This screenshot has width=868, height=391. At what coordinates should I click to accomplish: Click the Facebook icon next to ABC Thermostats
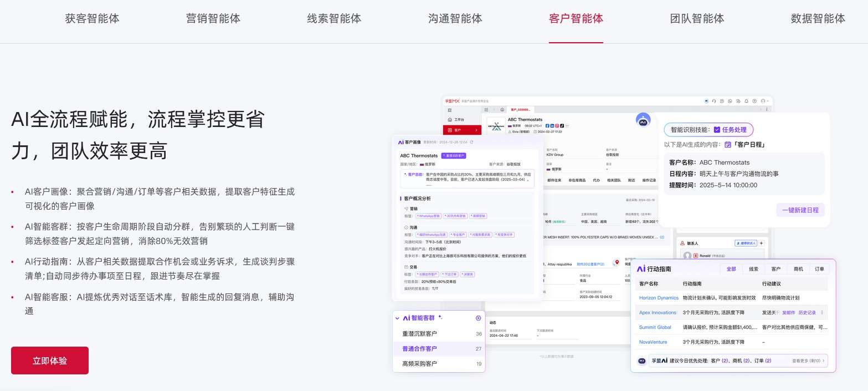[x=547, y=126]
